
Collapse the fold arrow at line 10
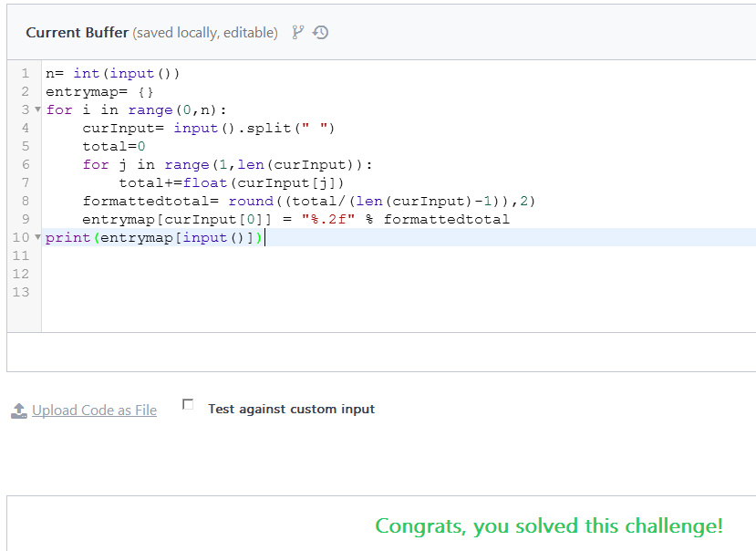point(37,237)
